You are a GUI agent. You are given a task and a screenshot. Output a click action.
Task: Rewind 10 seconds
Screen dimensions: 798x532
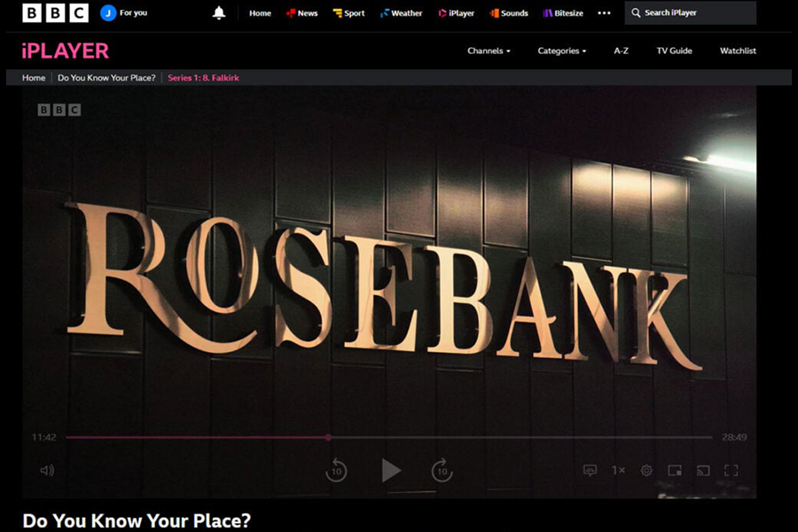[336, 470]
